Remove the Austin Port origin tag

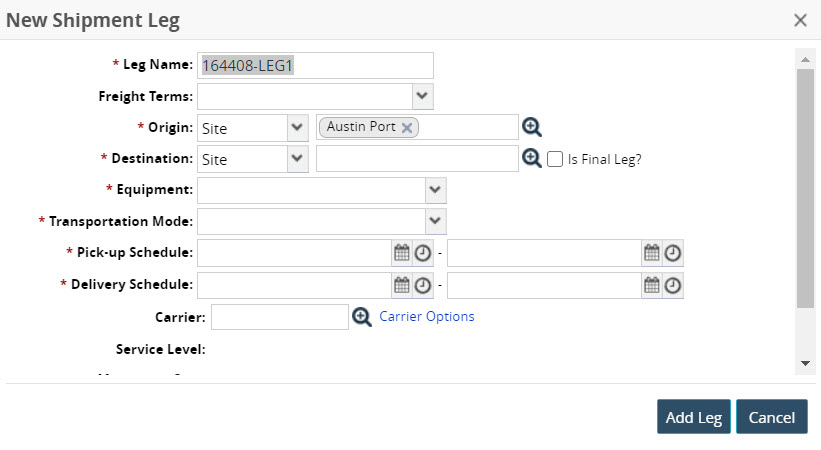click(x=407, y=128)
